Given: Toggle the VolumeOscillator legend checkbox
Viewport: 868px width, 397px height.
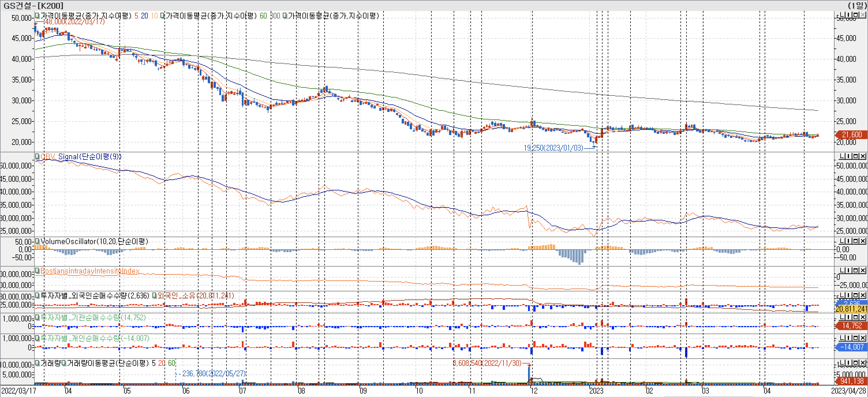Looking at the screenshot, I should (x=38, y=241).
